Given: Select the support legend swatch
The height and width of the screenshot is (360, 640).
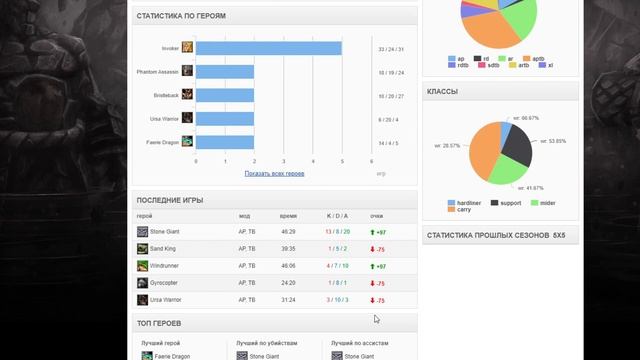Looking at the screenshot, I should click(x=494, y=203).
